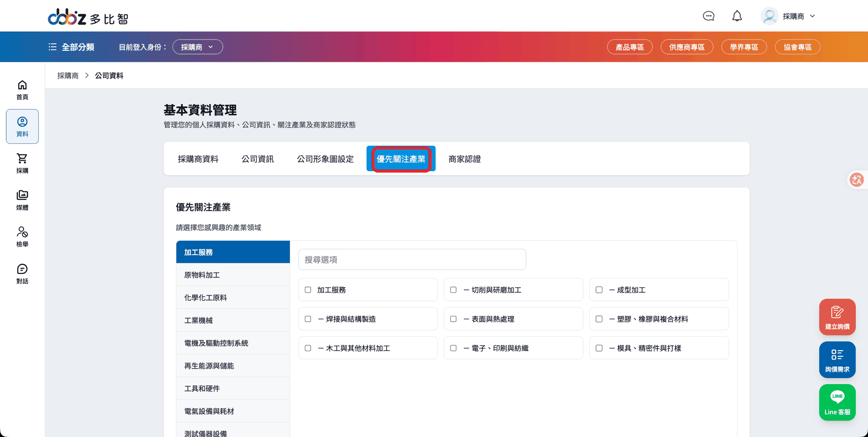
Task: Focus the 搜尋選項 search field
Action: click(x=412, y=259)
